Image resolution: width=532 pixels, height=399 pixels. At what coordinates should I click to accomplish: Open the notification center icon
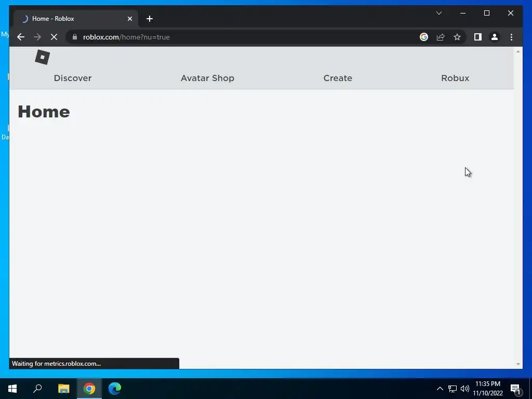click(516, 389)
